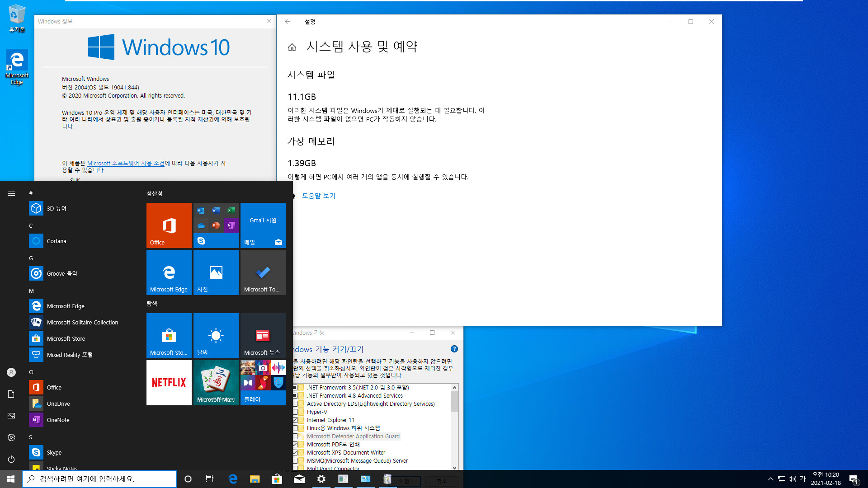Toggle .NET Framework 4.8 Advanced Services checkbox

tap(295, 396)
